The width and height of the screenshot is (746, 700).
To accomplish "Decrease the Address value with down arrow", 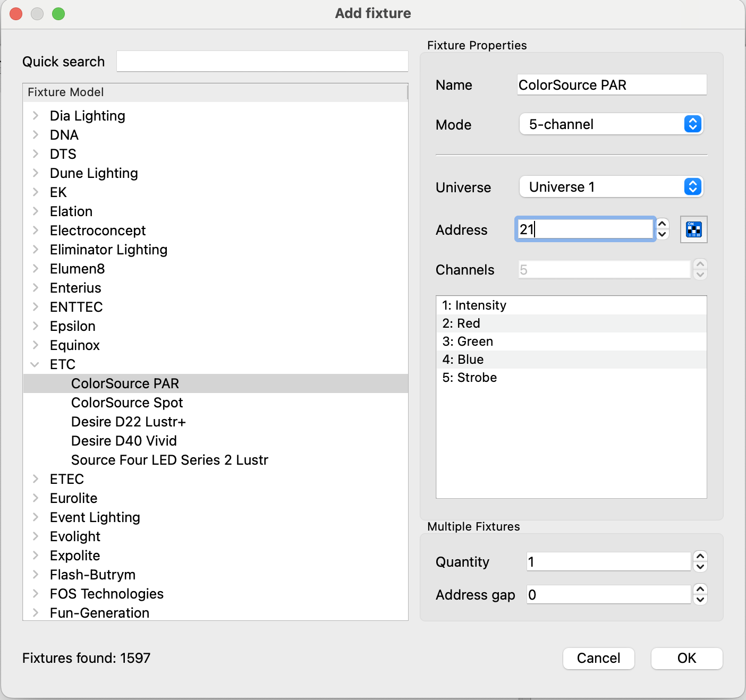I will 662,235.
